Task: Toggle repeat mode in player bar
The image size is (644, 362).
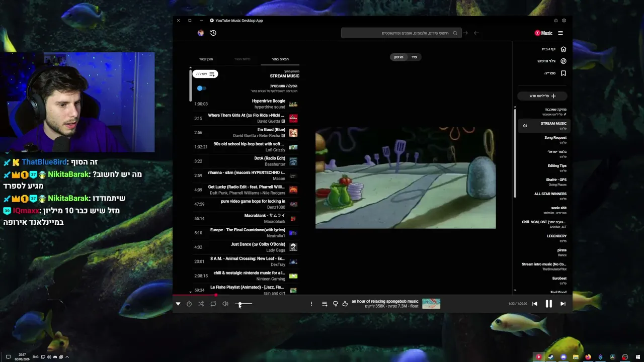Action: [x=213, y=304]
